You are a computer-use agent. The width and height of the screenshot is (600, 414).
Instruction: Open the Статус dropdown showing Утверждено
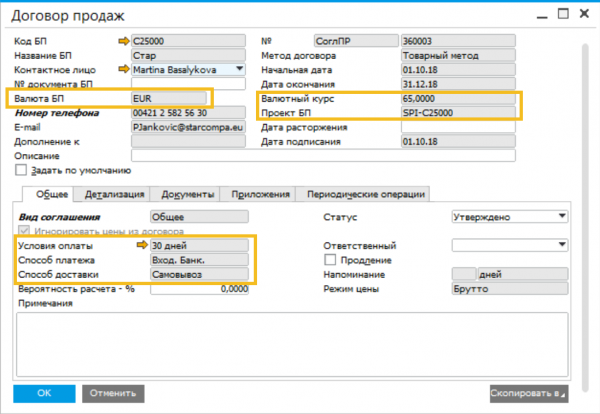(x=562, y=216)
